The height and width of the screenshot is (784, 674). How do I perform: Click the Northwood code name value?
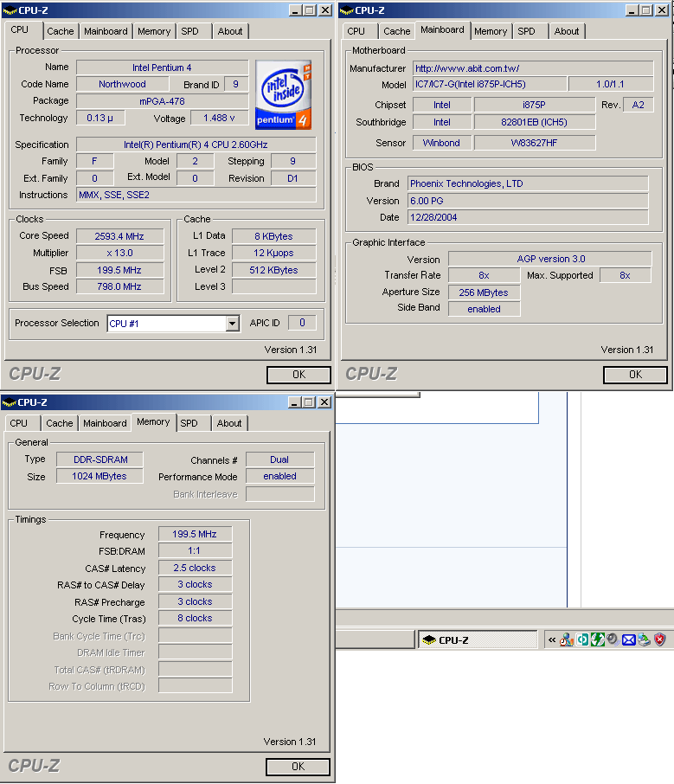(123, 84)
